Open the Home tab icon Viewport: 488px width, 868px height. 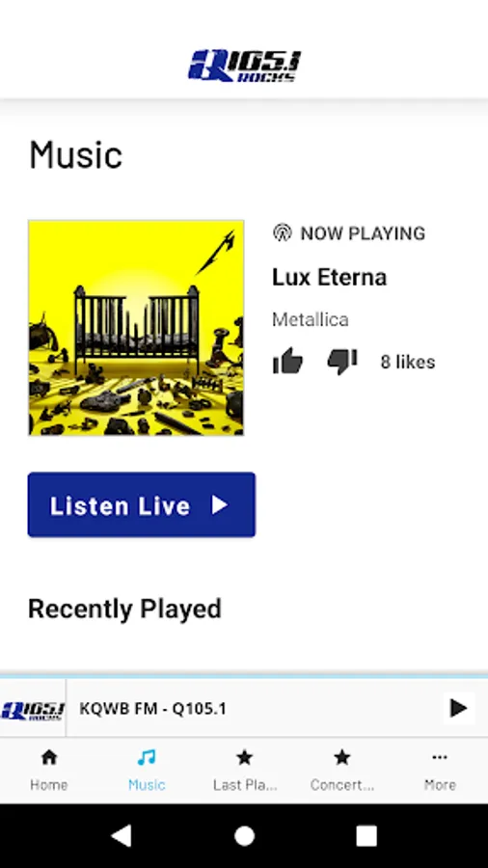48,757
